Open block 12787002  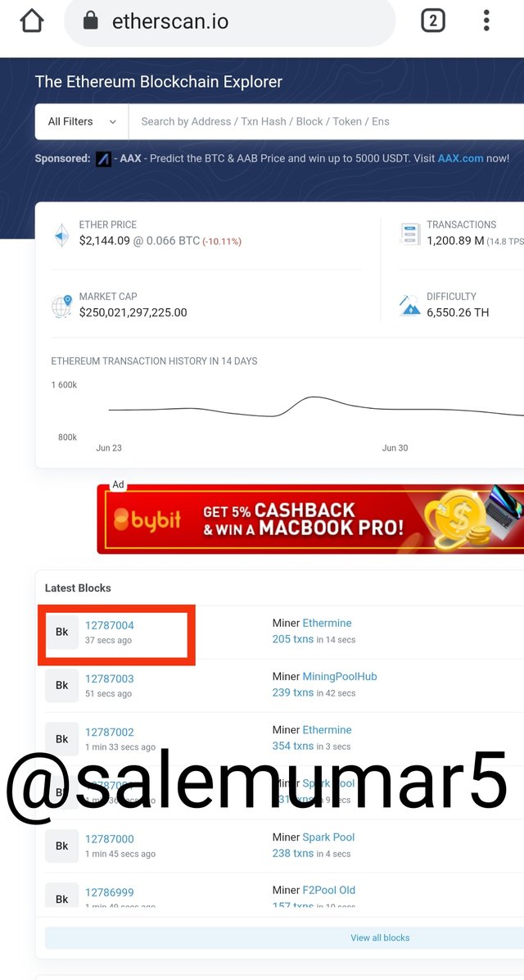click(x=109, y=732)
